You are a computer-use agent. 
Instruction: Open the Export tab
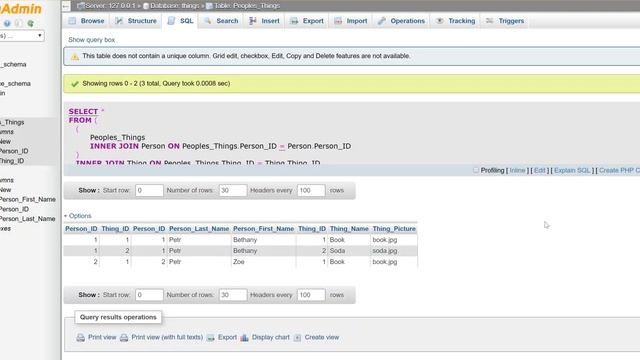(x=307, y=21)
